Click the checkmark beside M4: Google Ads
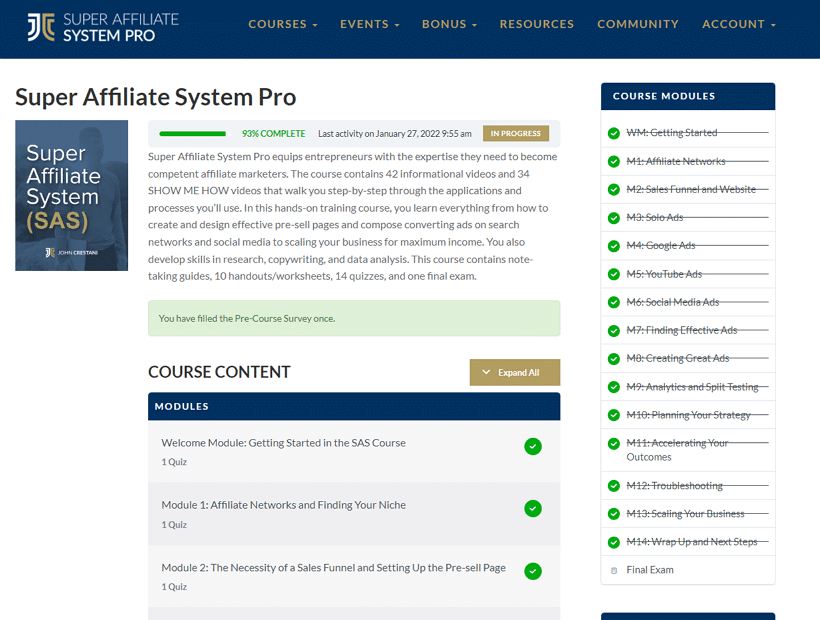 (x=614, y=246)
